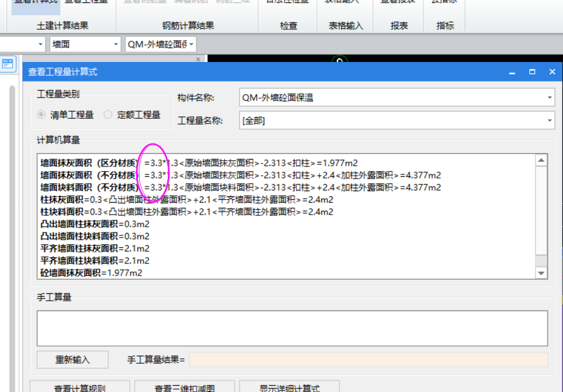Select the 清单工程量 radio button
This screenshot has width=563, height=392.
(x=41, y=115)
